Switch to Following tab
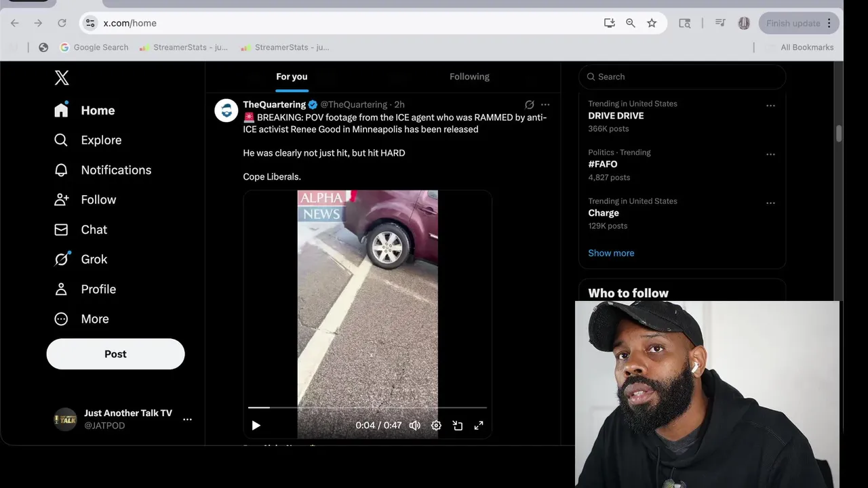868x488 pixels. pos(469,77)
